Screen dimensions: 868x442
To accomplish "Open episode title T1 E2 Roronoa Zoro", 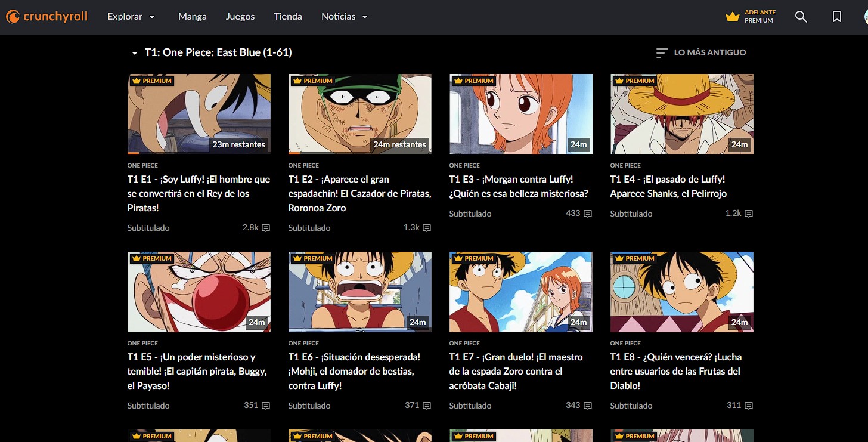I will (x=359, y=193).
